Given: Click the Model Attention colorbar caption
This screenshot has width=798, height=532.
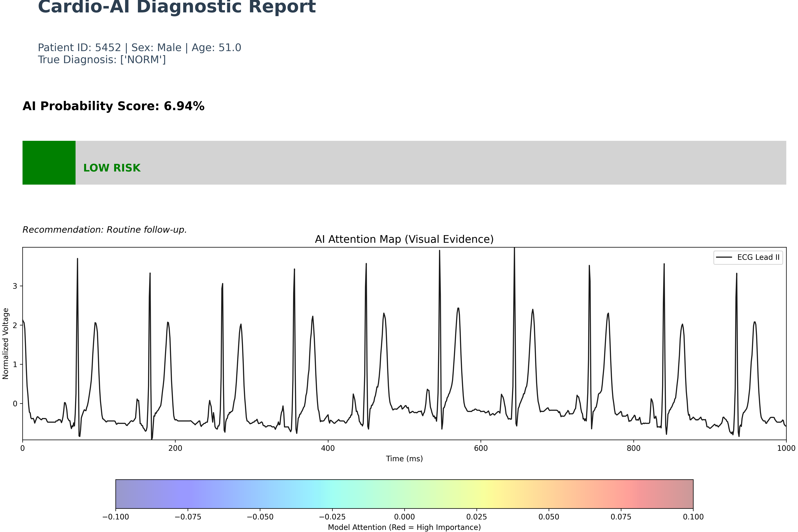Looking at the screenshot, I should click(404, 527).
